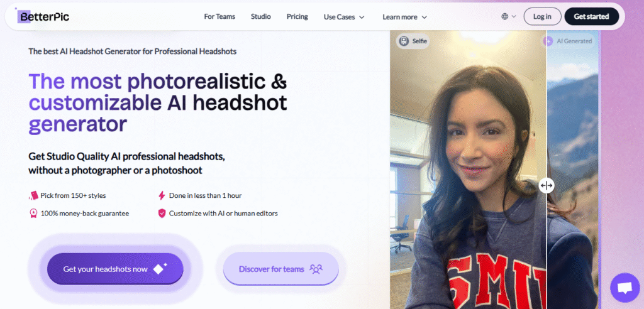Screen dimensions: 644x309
Task: Open the globe language selector
Action: (508, 16)
